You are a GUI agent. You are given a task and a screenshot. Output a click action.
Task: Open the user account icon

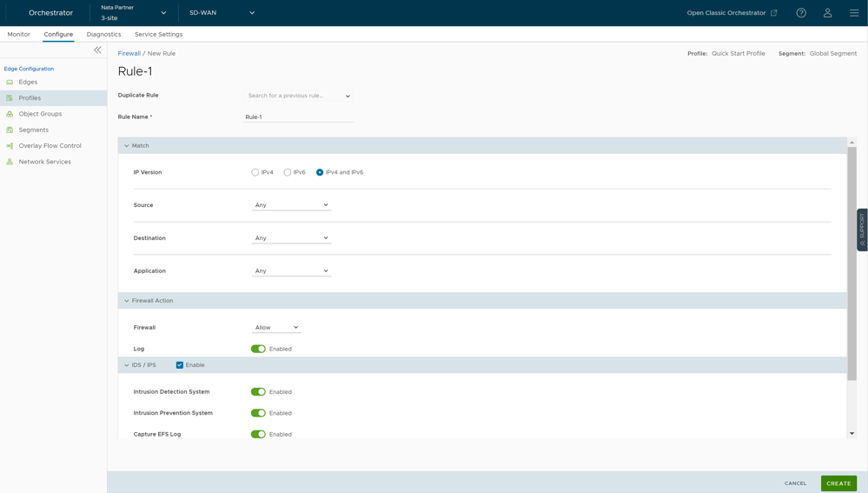(x=827, y=13)
